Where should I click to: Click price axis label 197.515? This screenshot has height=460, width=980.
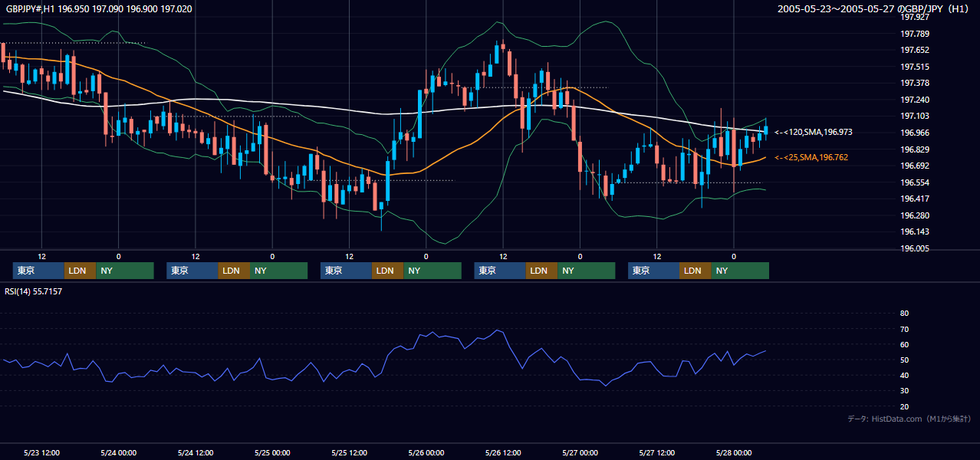(x=914, y=67)
